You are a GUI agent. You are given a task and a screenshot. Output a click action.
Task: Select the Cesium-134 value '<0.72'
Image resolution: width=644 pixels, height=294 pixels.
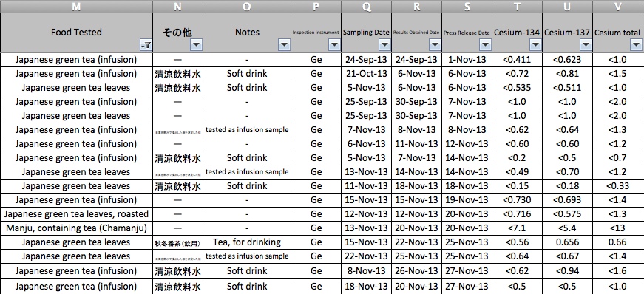[x=517, y=74]
